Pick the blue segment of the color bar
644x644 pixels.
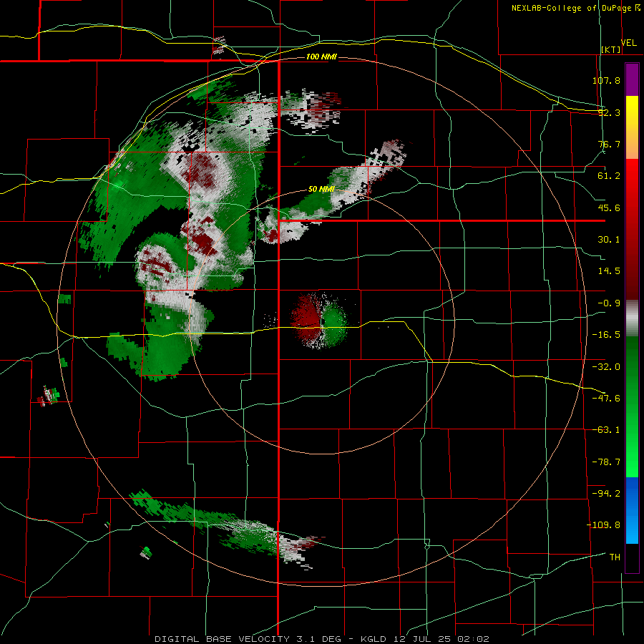632,510
